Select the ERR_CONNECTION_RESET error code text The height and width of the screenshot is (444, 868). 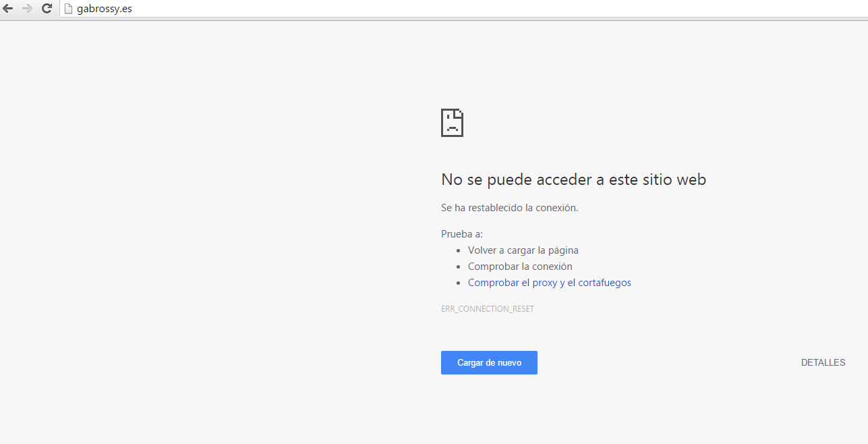pyautogui.click(x=488, y=309)
